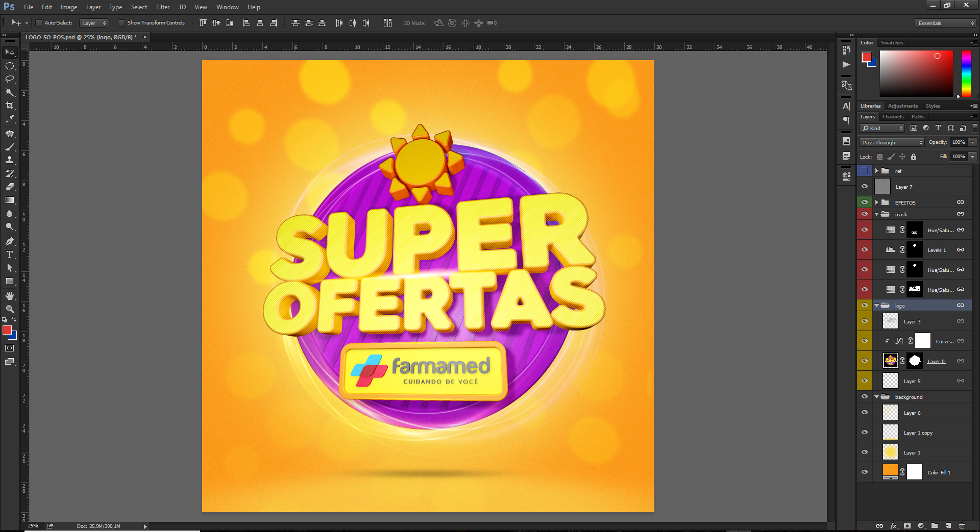Open the Character panel icon
The height and width of the screenshot is (532, 980).
(846, 106)
